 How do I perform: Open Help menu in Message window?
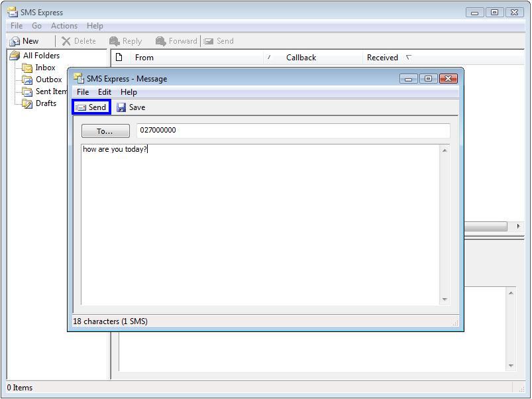pyautogui.click(x=129, y=92)
